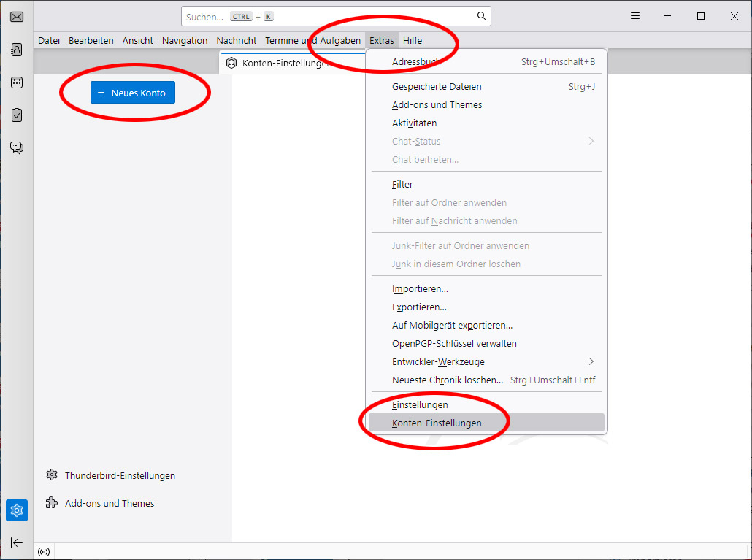Open Einstellungen from Extras menu
The width and height of the screenshot is (752, 560).
point(486,405)
